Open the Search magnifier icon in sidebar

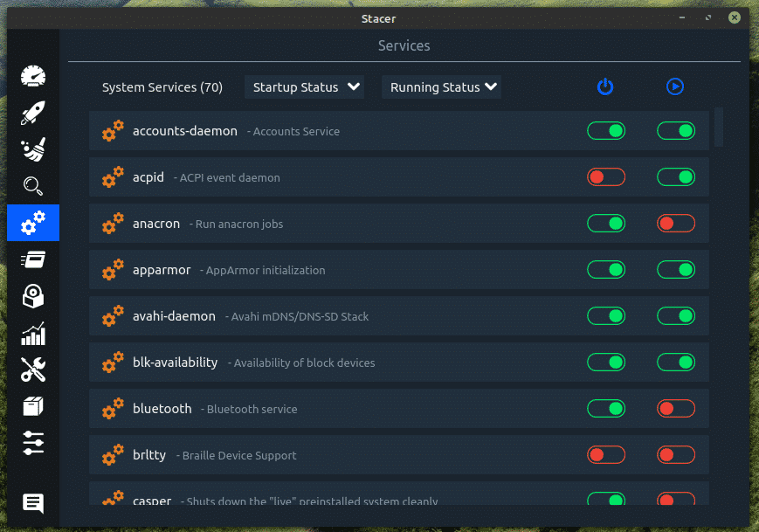(x=33, y=186)
